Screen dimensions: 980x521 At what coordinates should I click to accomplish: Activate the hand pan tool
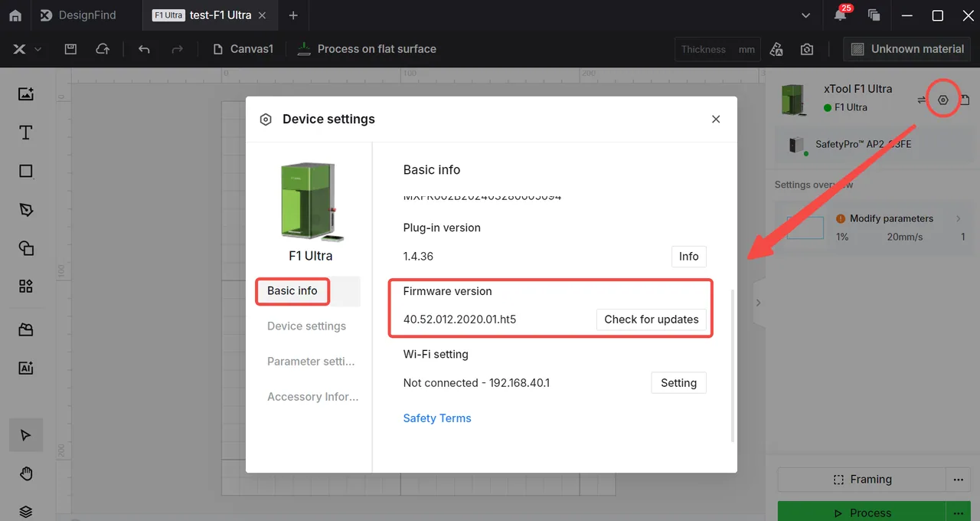pos(26,473)
